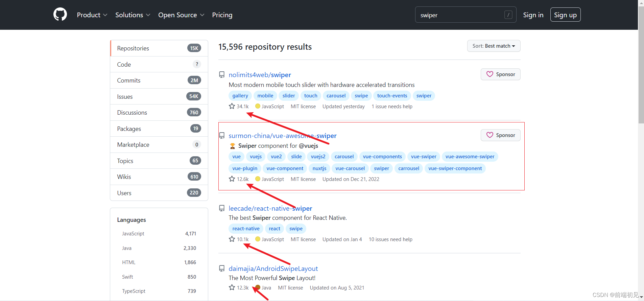Click the slash shortcut icon in search box

pos(508,15)
